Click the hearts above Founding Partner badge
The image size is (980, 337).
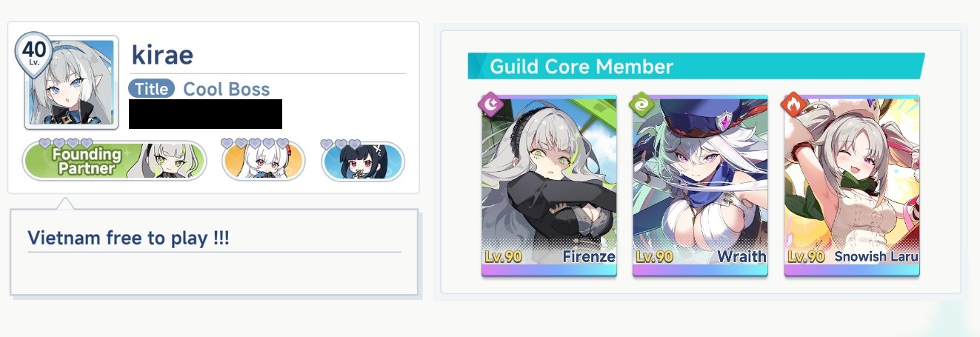click(66, 143)
